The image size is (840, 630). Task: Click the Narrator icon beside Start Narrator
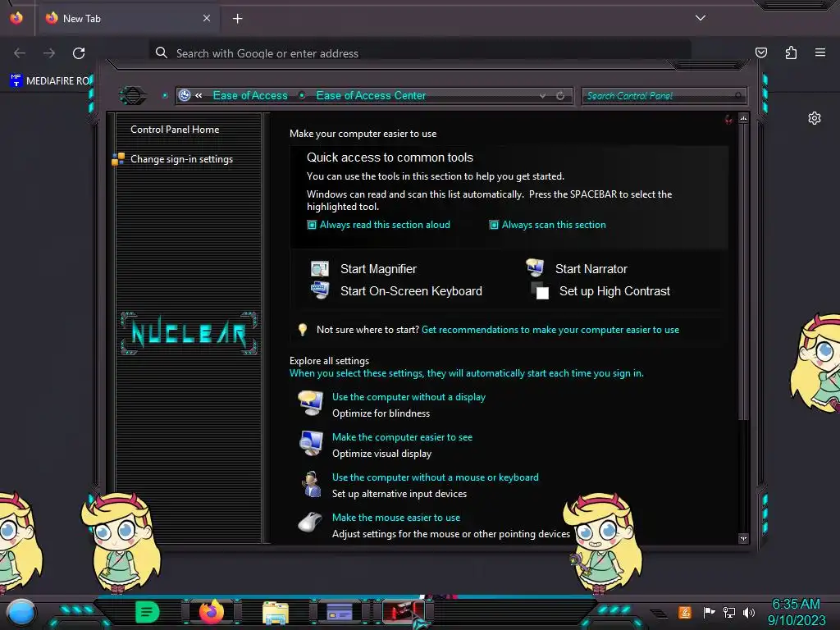click(x=535, y=267)
